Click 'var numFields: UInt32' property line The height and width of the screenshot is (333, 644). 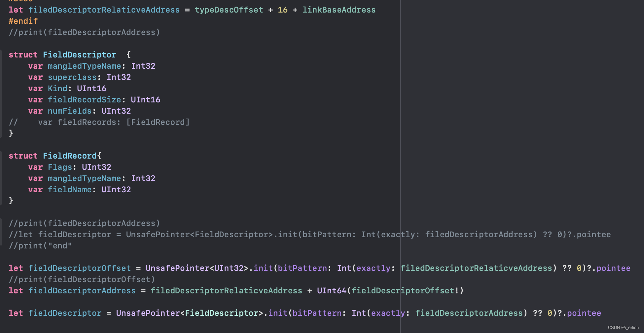coord(80,111)
